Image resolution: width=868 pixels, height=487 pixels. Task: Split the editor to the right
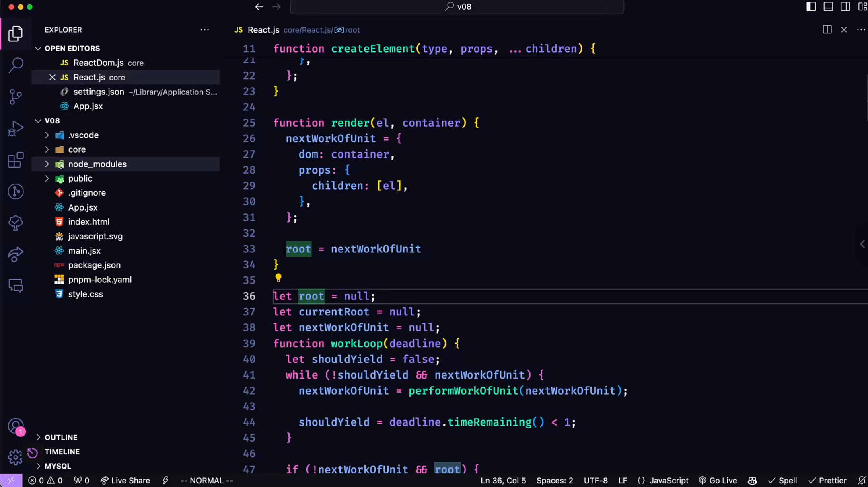(x=827, y=29)
